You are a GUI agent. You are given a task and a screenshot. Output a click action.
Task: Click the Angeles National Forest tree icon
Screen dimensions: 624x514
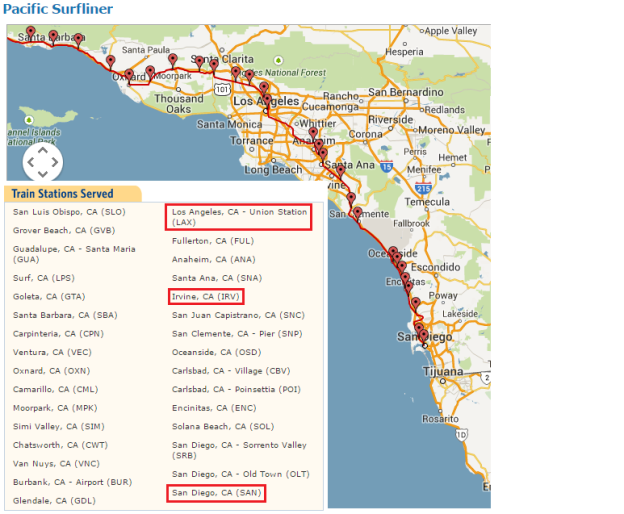(278, 60)
